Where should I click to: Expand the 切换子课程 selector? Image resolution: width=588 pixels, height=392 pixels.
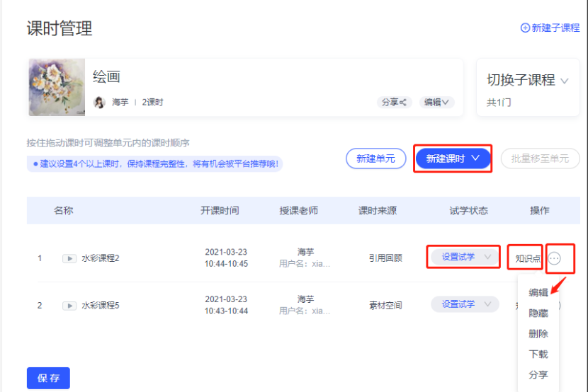[x=528, y=80]
